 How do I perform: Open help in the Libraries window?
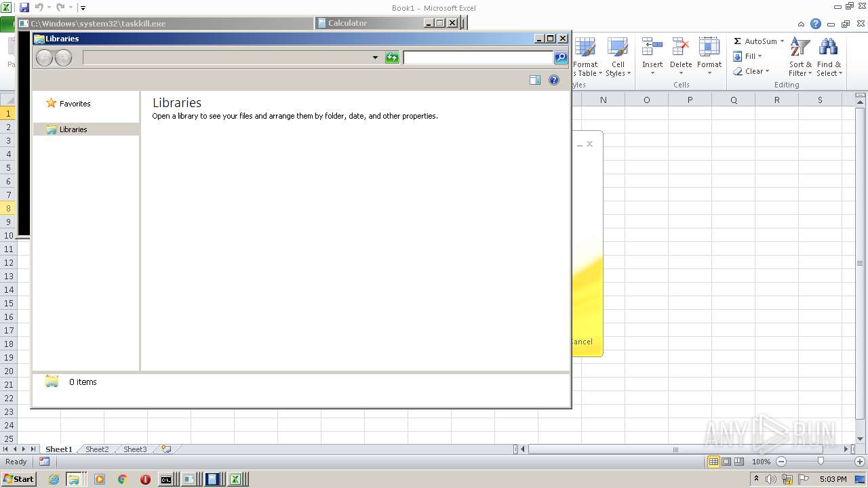(554, 80)
